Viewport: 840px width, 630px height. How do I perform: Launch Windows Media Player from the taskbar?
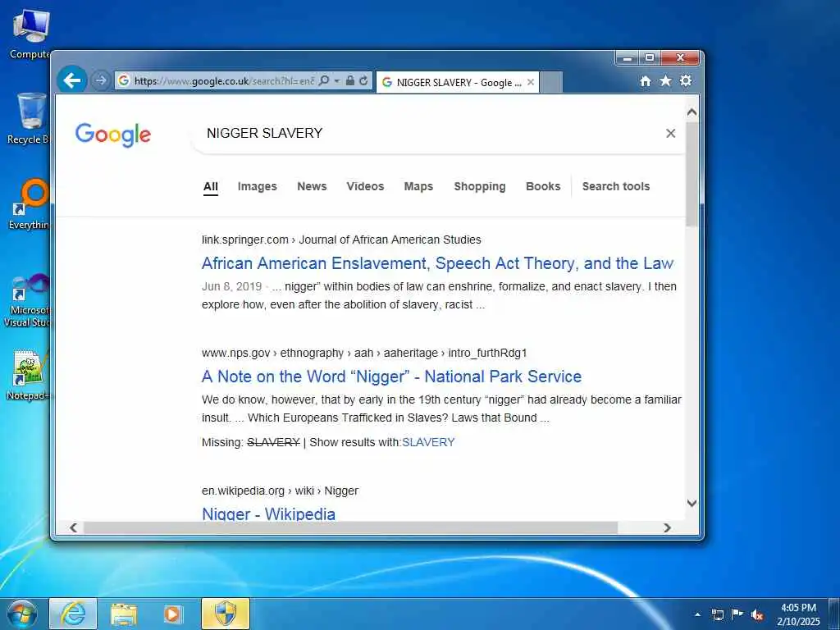173,614
